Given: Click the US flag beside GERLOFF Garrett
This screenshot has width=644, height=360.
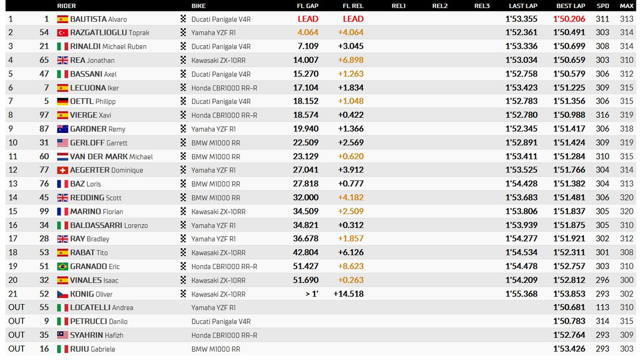Looking at the screenshot, I should 62,142.
